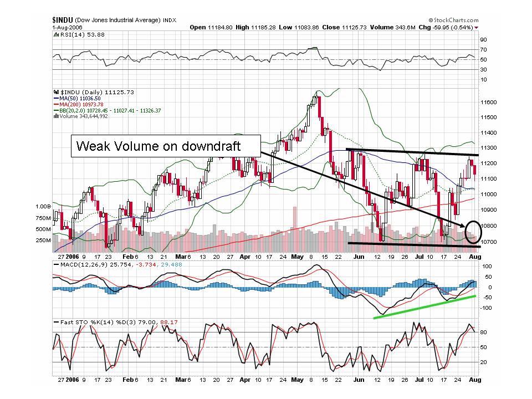532x399 pixels.
Task: Click the -100 label on MACD axis
Action: pos(487,308)
